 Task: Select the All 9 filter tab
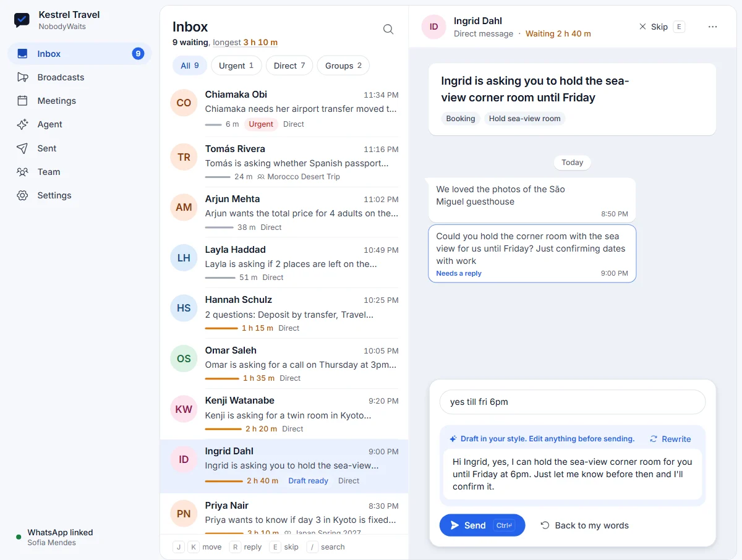click(x=190, y=66)
